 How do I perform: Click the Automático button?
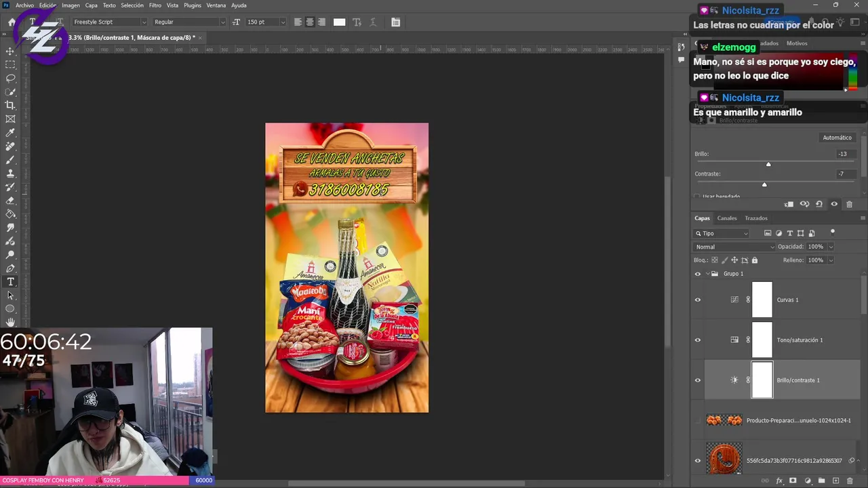point(837,138)
